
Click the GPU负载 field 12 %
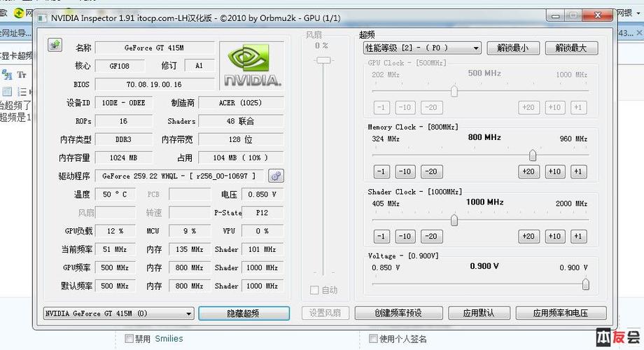pyautogui.click(x=115, y=231)
